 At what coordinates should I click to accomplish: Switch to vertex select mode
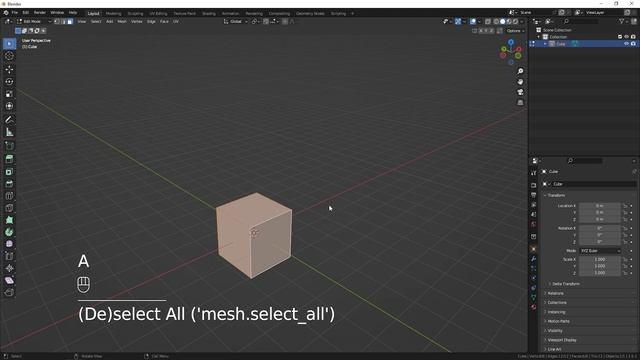pos(57,21)
